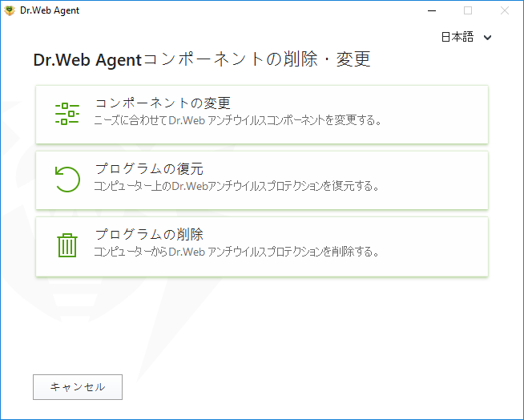
Task: Click the Dr.Web Agent title bar text
Action: click(x=50, y=10)
